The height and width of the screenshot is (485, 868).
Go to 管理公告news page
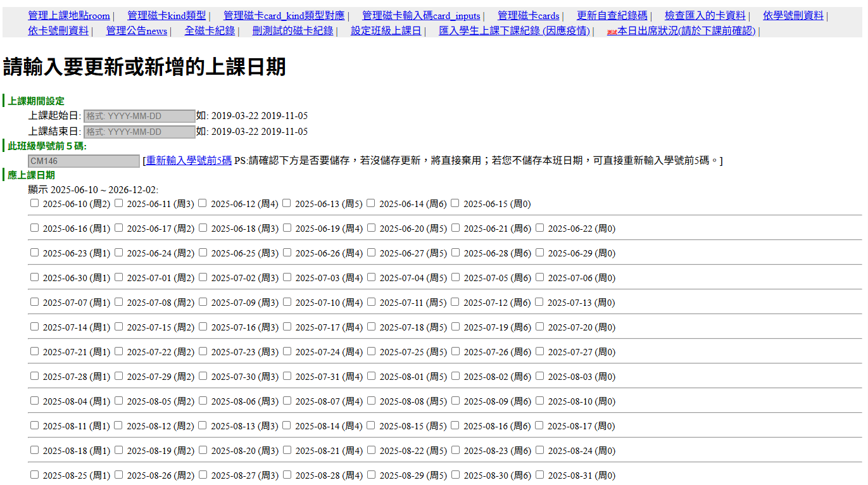click(137, 30)
